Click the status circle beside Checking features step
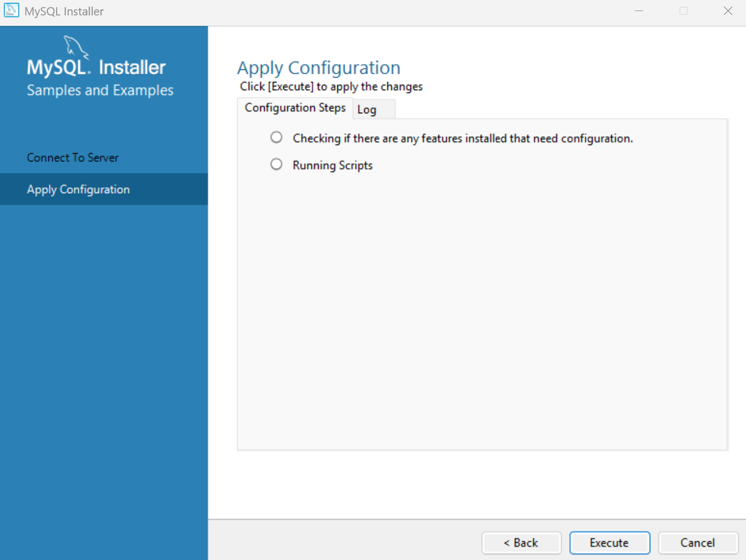746x560 pixels. pos(276,138)
